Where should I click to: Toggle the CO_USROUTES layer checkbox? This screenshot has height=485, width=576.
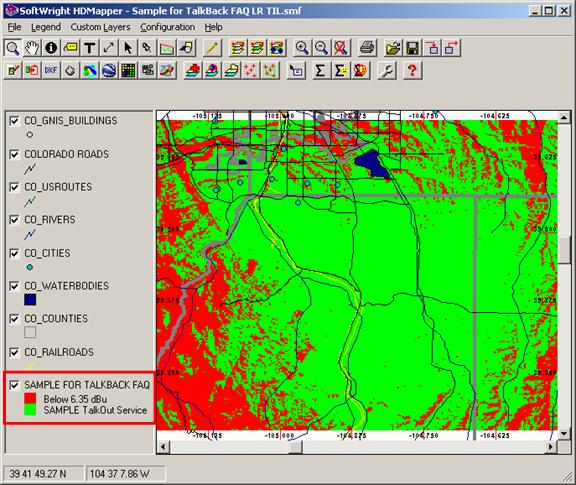14,187
